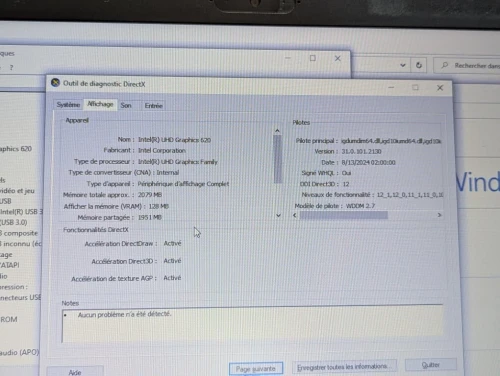Click 'Accélération de texture AGP' label

114,279
